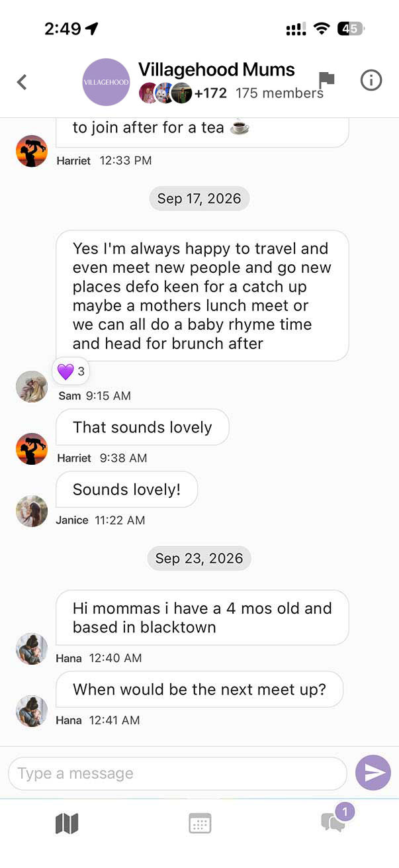Select Sam's message about brunch
Viewport: 399px width, 868px height.
202,296
